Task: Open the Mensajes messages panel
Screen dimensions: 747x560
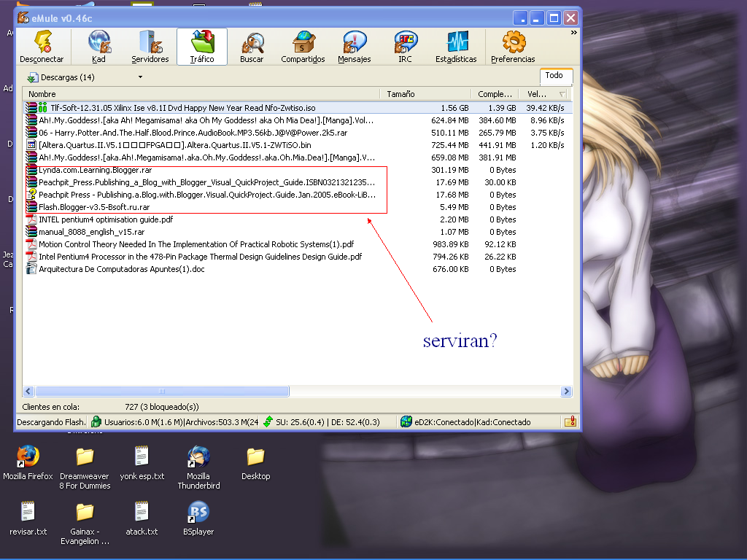Action: (355, 47)
